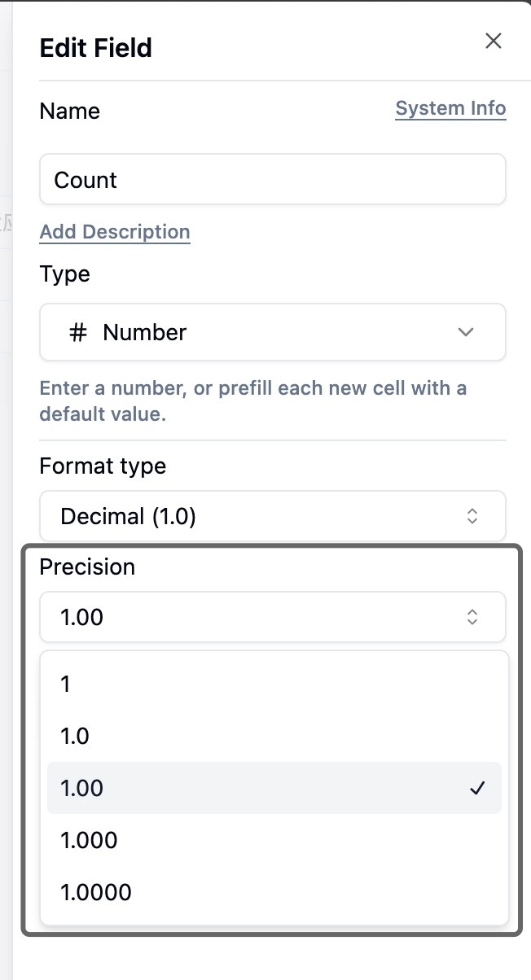The image size is (531, 980).
Task: Click inside the Name input showing Count
Action: [273, 179]
